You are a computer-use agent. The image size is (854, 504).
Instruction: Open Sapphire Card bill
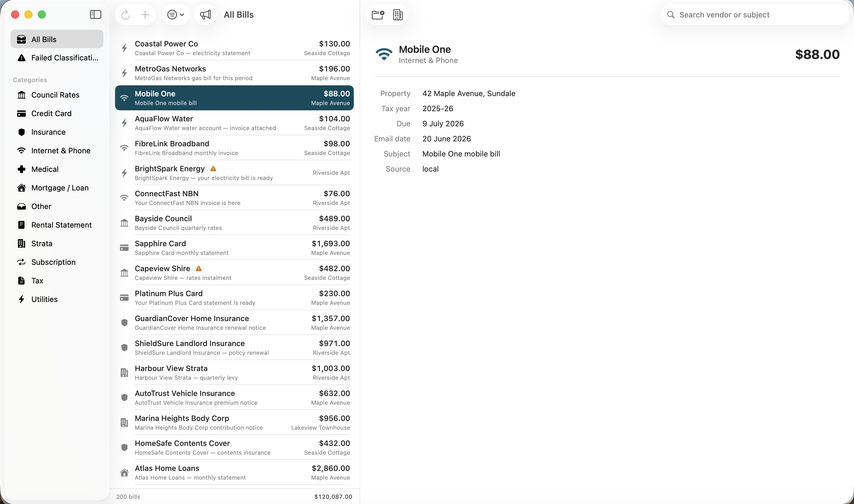point(234,248)
